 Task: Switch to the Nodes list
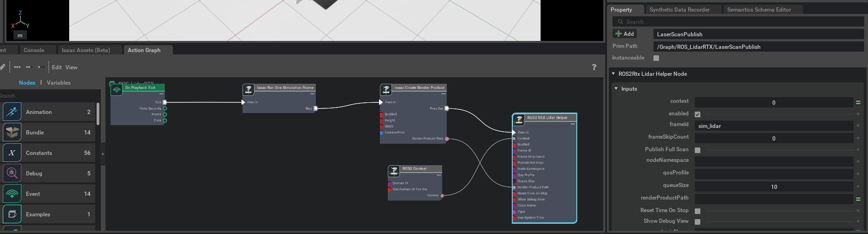tap(27, 83)
